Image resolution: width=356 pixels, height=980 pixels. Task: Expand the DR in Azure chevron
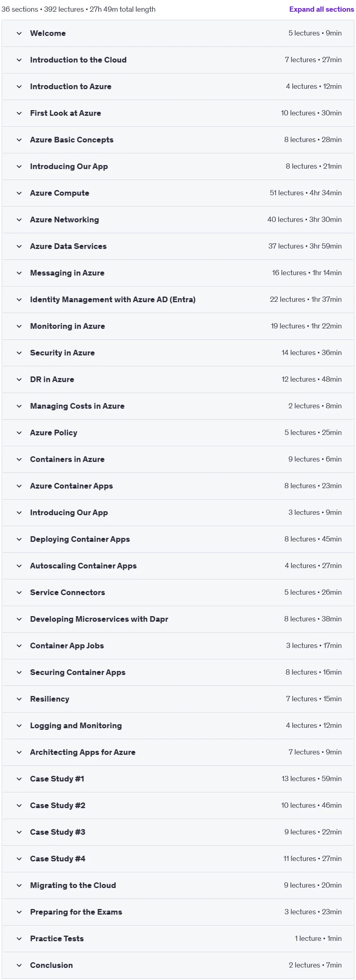click(19, 380)
